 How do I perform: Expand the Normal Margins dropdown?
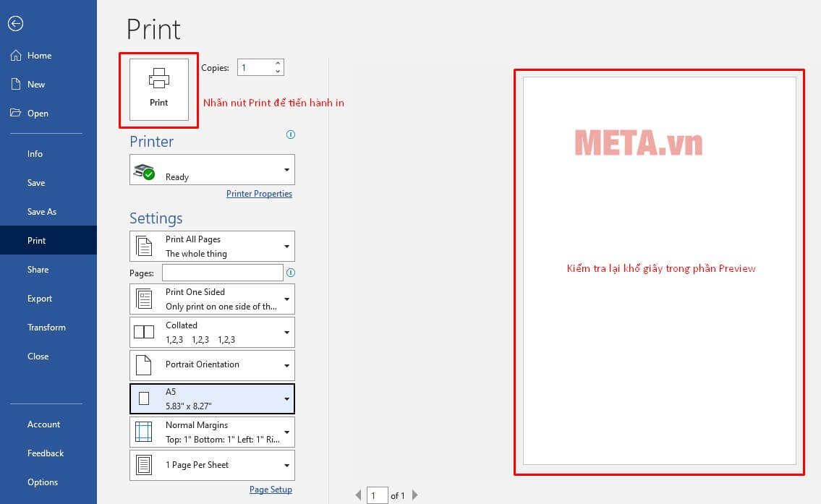pyautogui.click(x=212, y=432)
